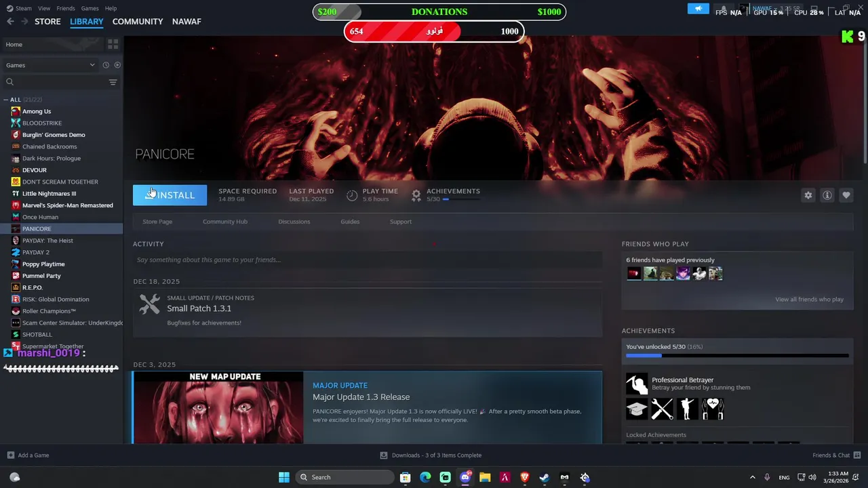Viewport: 868px width, 488px height.
Task: Switch to the COMMUNITY tab
Action: pos(138,22)
